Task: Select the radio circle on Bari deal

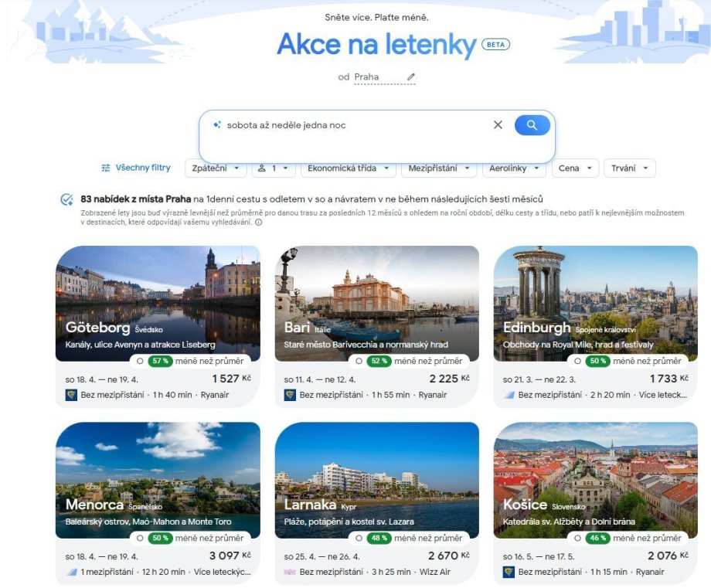Action: [x=359, y=362]
